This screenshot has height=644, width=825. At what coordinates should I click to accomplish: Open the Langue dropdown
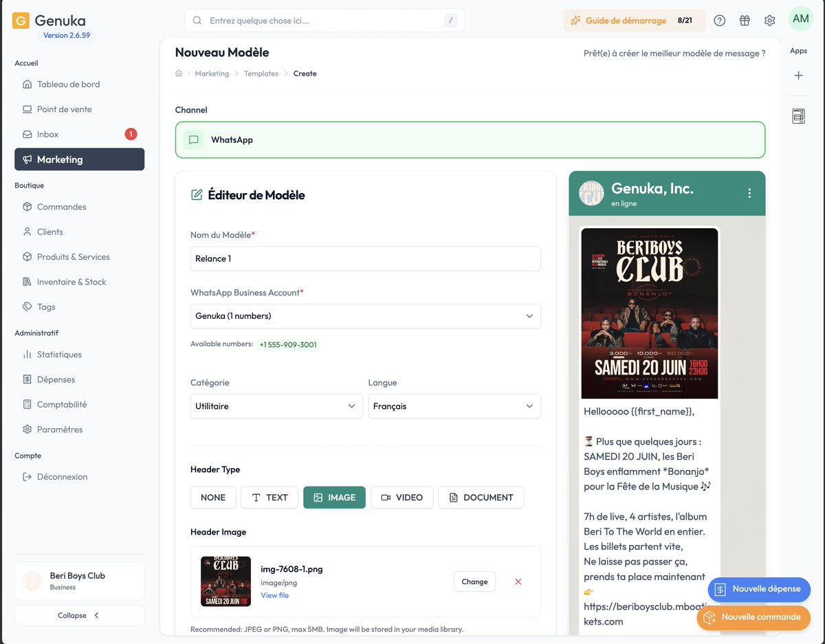pyautogui.click(x=454, y=406)
